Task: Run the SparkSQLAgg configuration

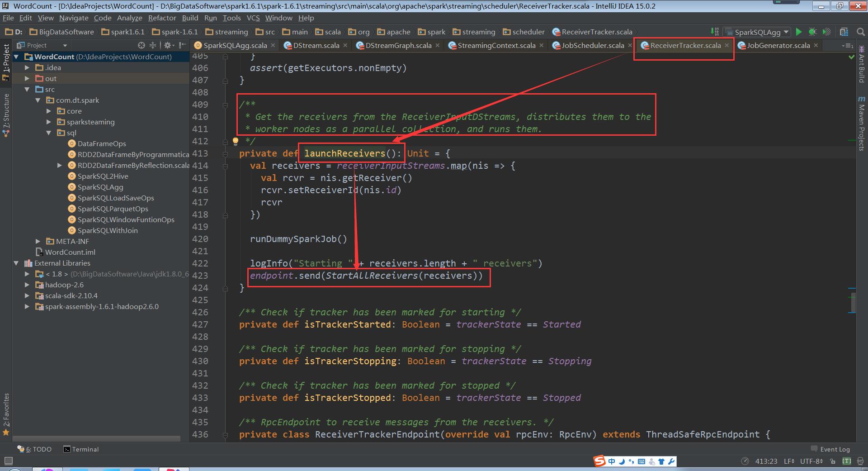Action: [x=799, y=32]
